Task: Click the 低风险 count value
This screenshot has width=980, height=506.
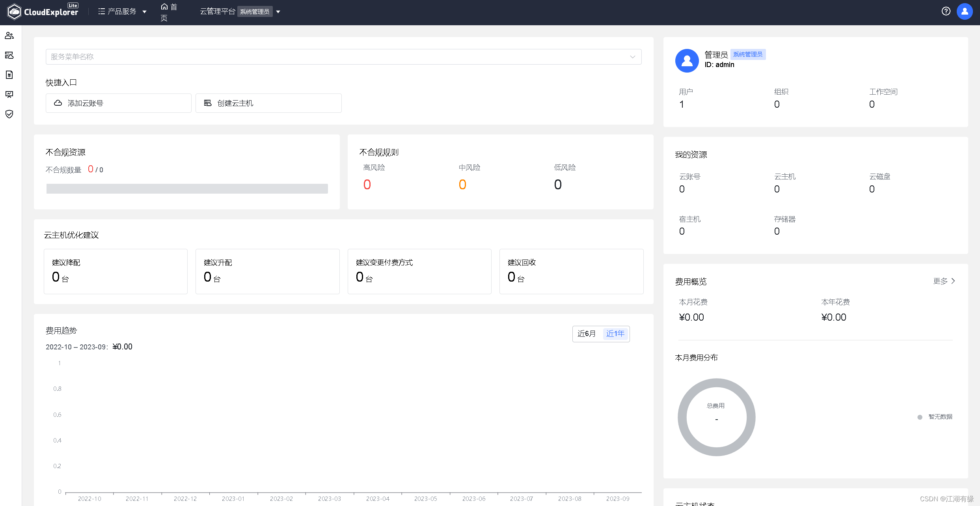Action: click(x=558, y=185)
